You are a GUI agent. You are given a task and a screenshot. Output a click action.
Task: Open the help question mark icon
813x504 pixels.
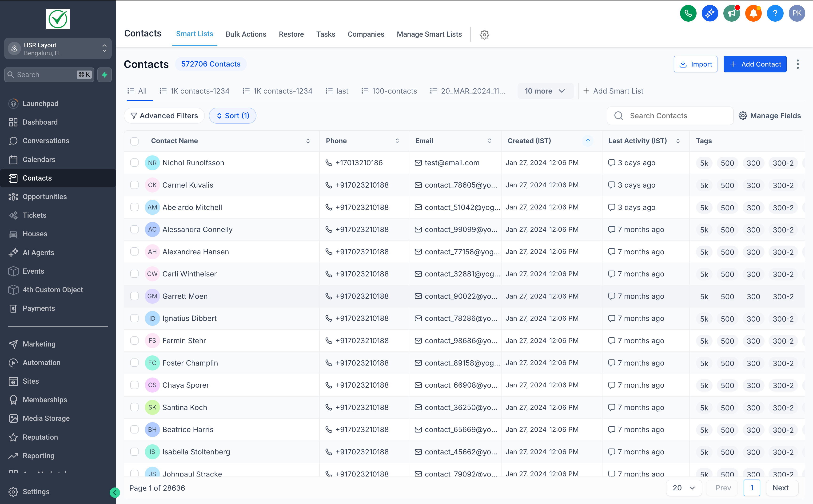pyautogui.click(x=775, y=13)
